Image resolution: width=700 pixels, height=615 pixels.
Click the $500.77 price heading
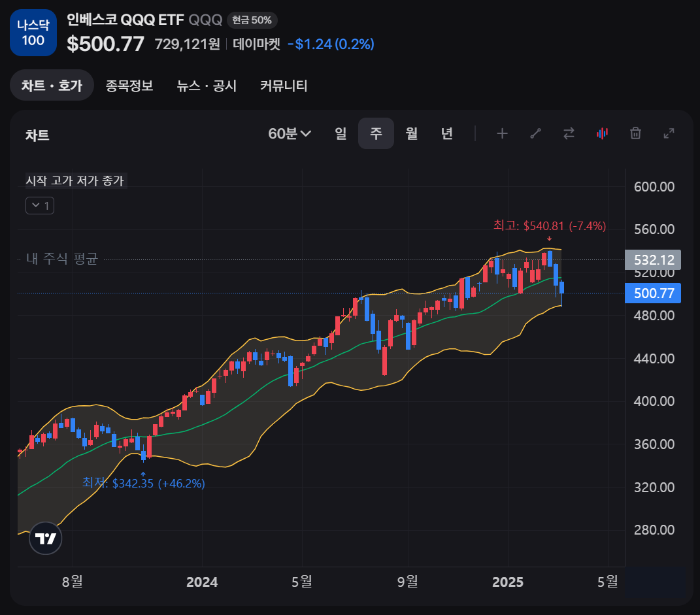(x=105, y=44)
